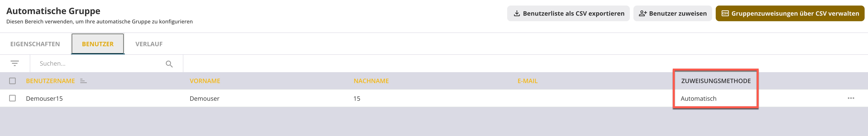This screenshot has width=868, height=136.
Task: Click the CSV icon on Gruppenzuweisungen button
Action: (x=725, y=13)
